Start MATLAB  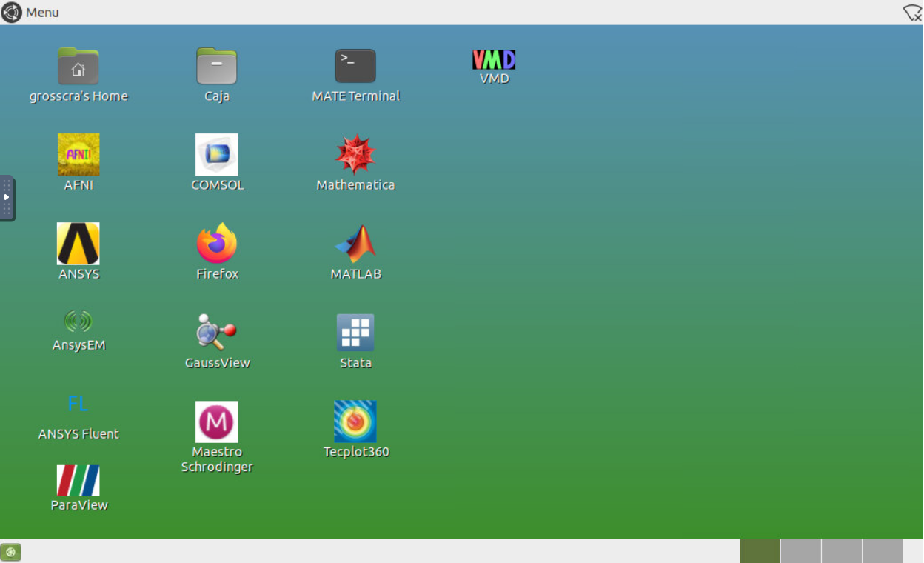355,244
